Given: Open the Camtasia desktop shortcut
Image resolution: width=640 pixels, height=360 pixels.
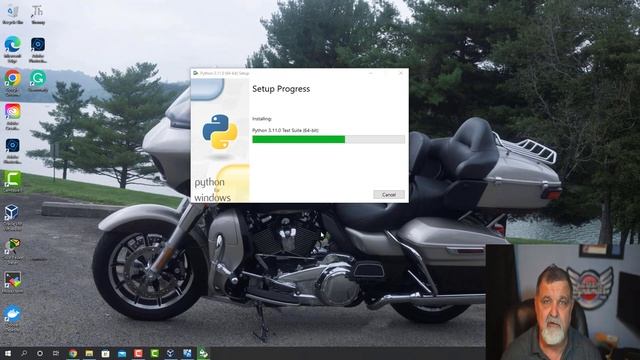Looking at the screenshot, I should 13,182.
